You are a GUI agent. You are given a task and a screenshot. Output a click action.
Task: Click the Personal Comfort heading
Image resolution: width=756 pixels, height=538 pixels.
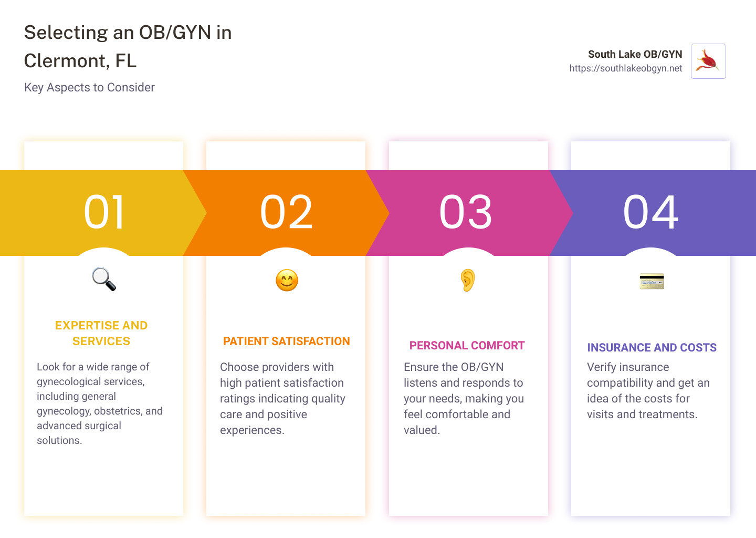[x=467, y=346]
